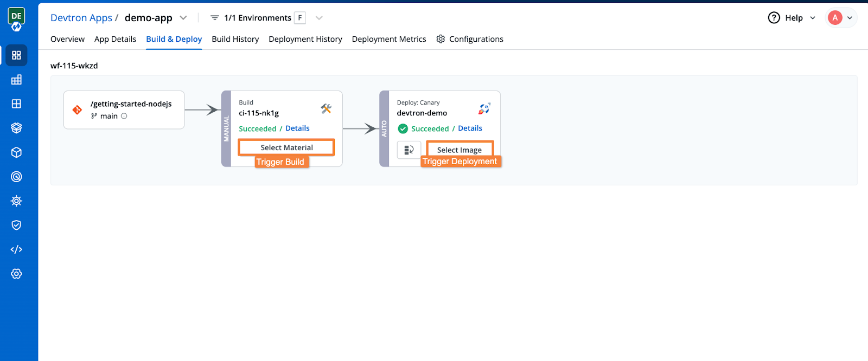This screenshot has height=361, width=868.
Task: Click the branch icon beside main
Action: tap(94, 116)
